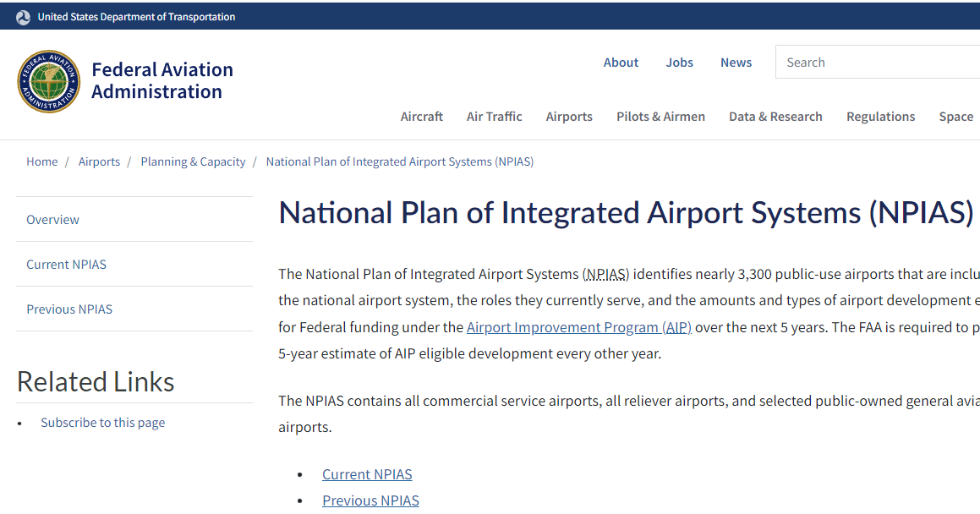The width and height of the screenshot is (980, 514).
Task: Click the DOT triskelion icon in top banner
Action: pyautogui.click(x=23, y=18)
